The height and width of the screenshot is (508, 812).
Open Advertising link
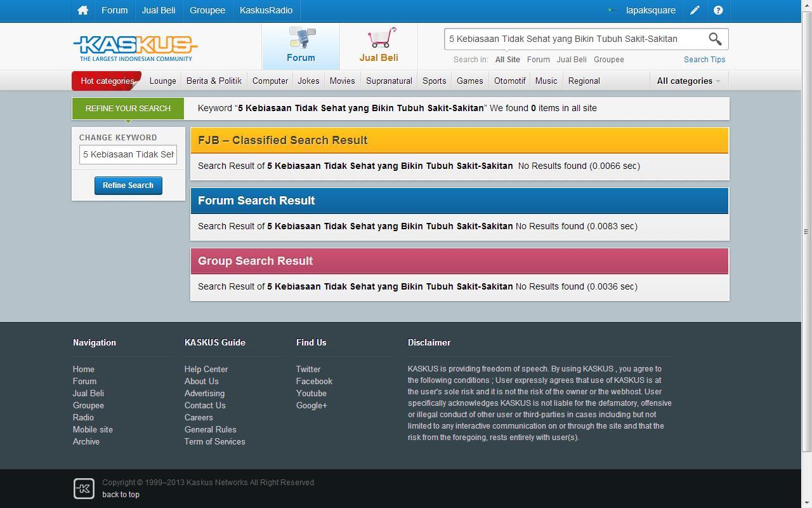pos(205,393)
